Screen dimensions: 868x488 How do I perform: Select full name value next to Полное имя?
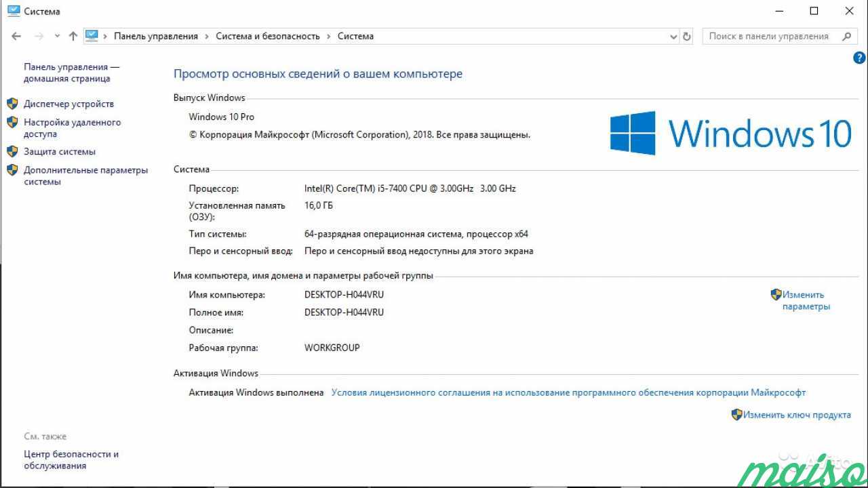[x=344, y=312]
